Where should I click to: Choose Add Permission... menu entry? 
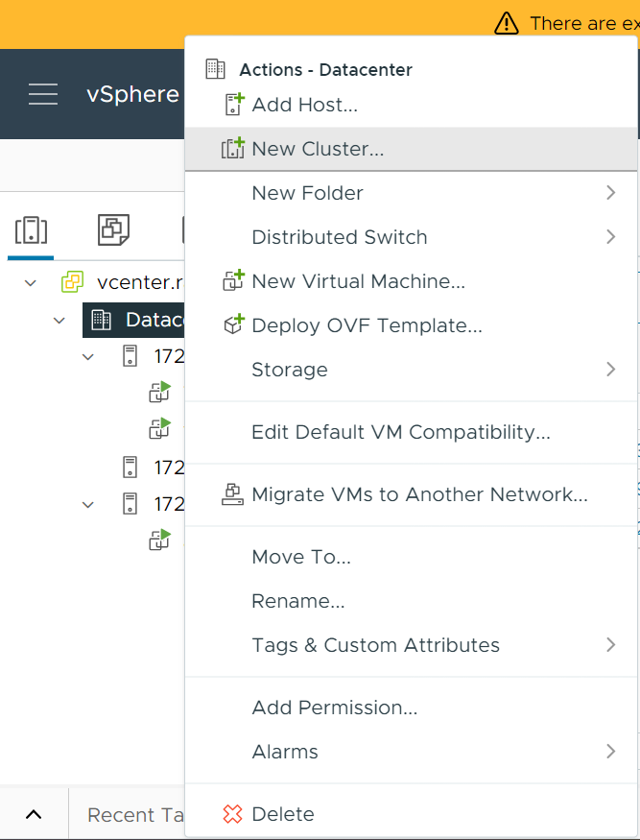pyautogui.click(x=411, y=708)
